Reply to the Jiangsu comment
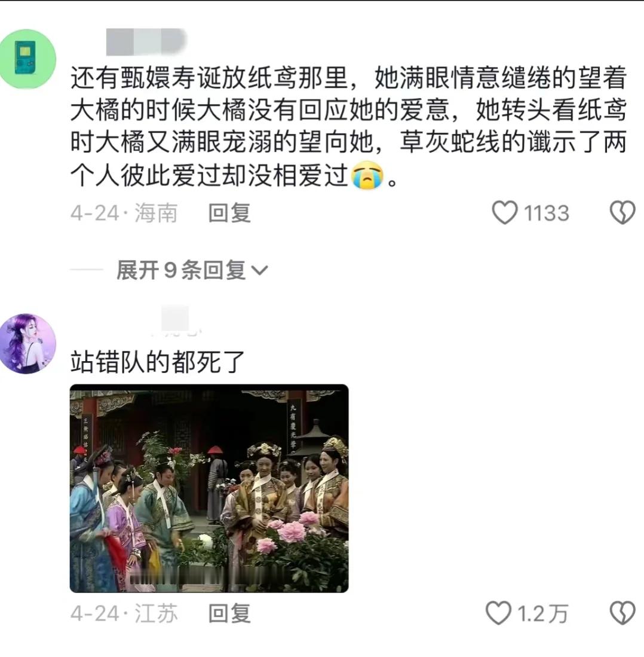Image resolution: width=644 pixels, height=657 pixels. [229, 613]
